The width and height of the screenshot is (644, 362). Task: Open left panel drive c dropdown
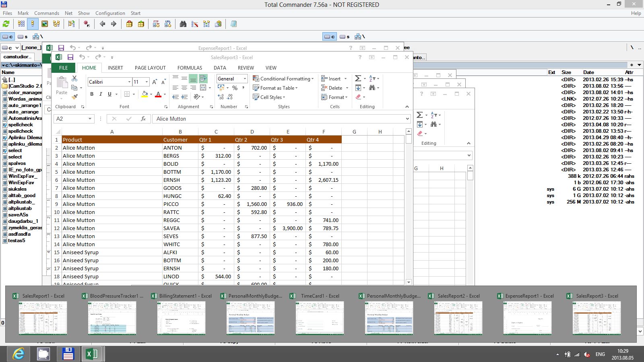point(17,48)
